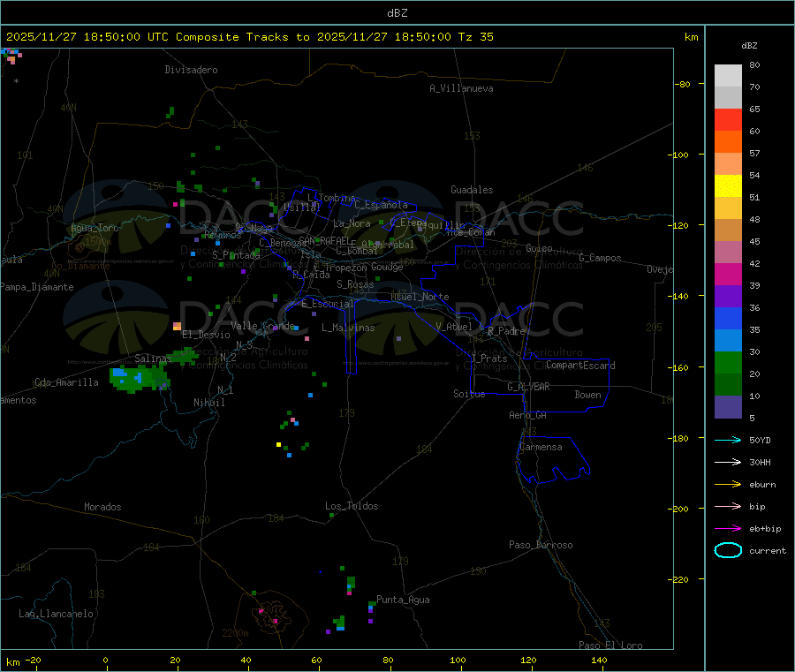Click the Salinas map label
Screen dimensions: 795x672
coord(153,359)
